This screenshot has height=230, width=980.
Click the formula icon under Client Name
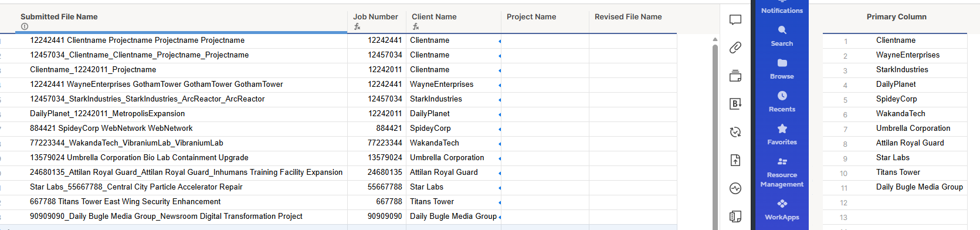[415, 26]
